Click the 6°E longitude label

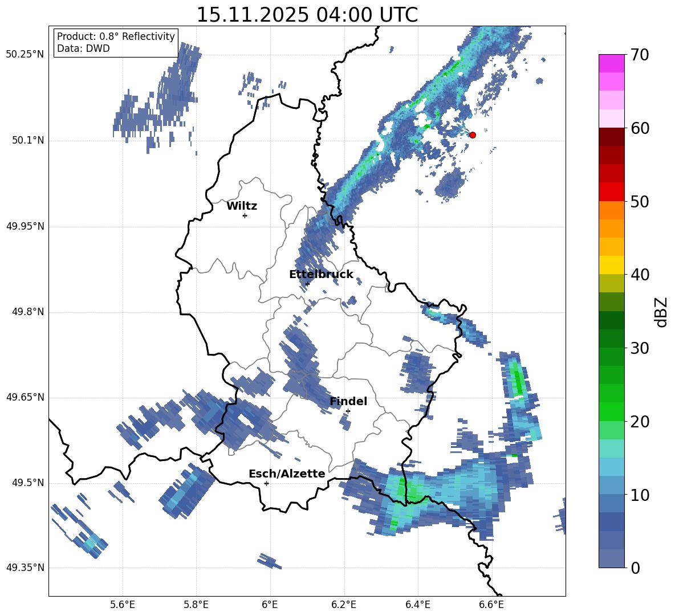tap(270, 605)
